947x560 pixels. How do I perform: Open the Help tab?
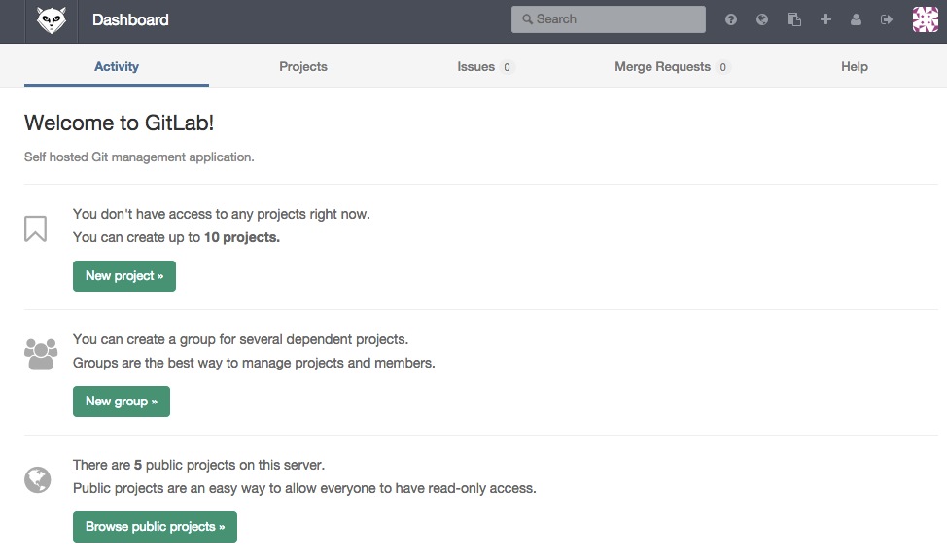pyautogui.click(x=855, y=67)
